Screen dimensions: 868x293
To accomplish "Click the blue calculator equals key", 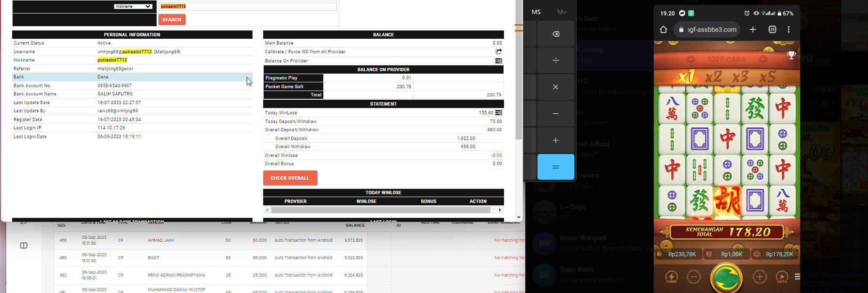I will [x=556, y=167].
